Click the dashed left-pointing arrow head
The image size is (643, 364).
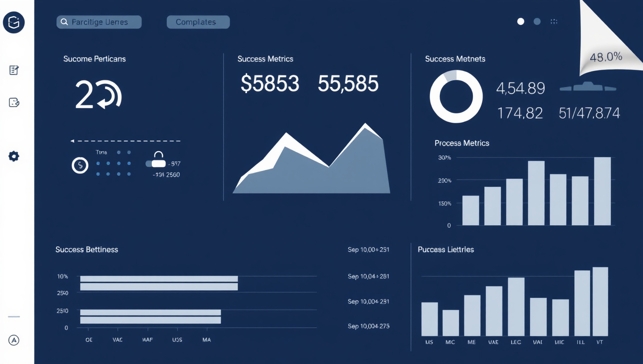[x=72, y=141]
